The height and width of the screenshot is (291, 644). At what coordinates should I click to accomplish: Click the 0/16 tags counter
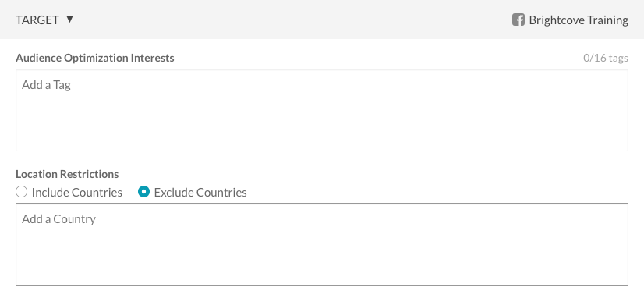(x=605, y=58)
